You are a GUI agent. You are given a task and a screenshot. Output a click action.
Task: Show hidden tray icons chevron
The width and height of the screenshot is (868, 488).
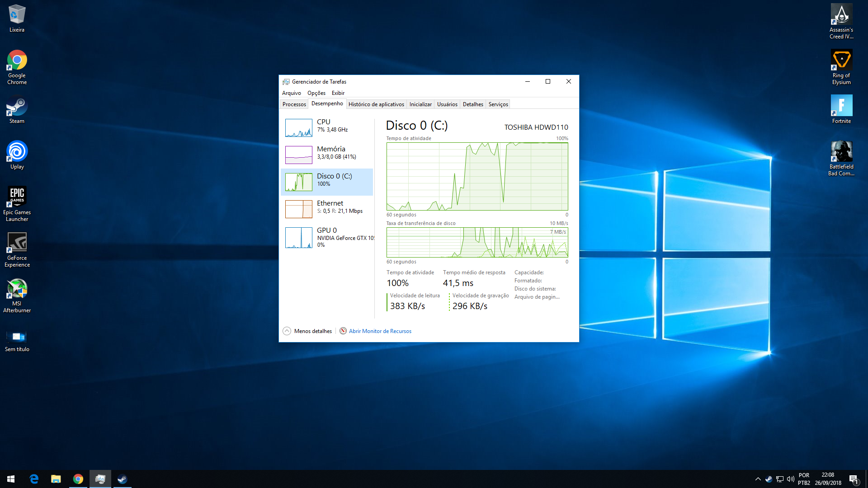[758, 479]
